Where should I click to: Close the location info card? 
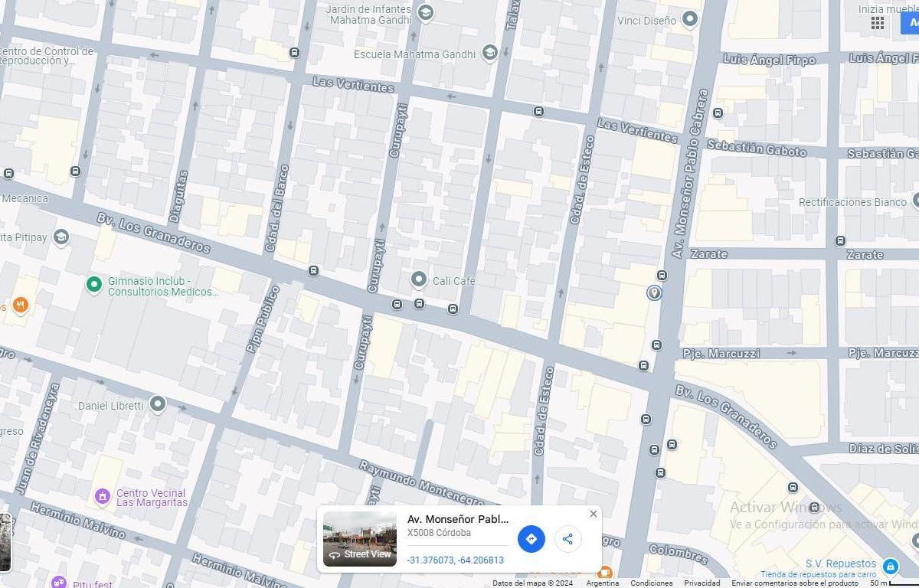tap(593, 514)
